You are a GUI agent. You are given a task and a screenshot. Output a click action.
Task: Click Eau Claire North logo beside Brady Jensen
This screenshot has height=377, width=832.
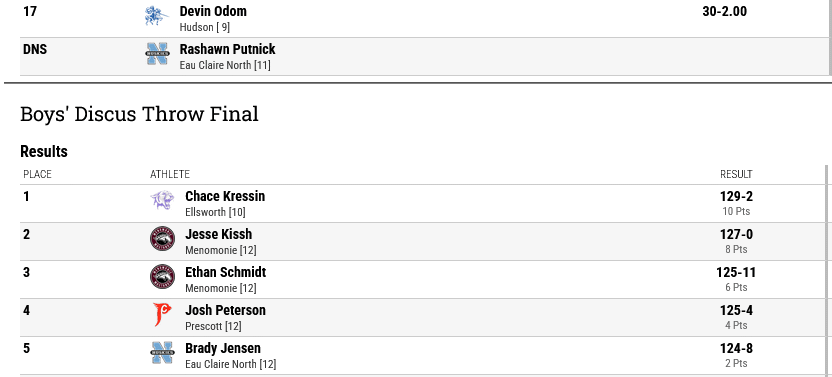[x=161, y=353]
